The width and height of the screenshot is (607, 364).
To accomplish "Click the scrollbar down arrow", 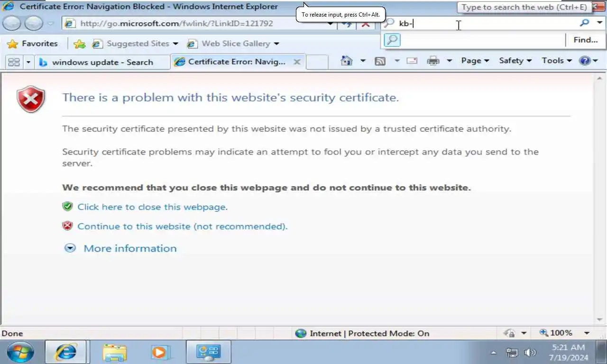I will point(600,320).
